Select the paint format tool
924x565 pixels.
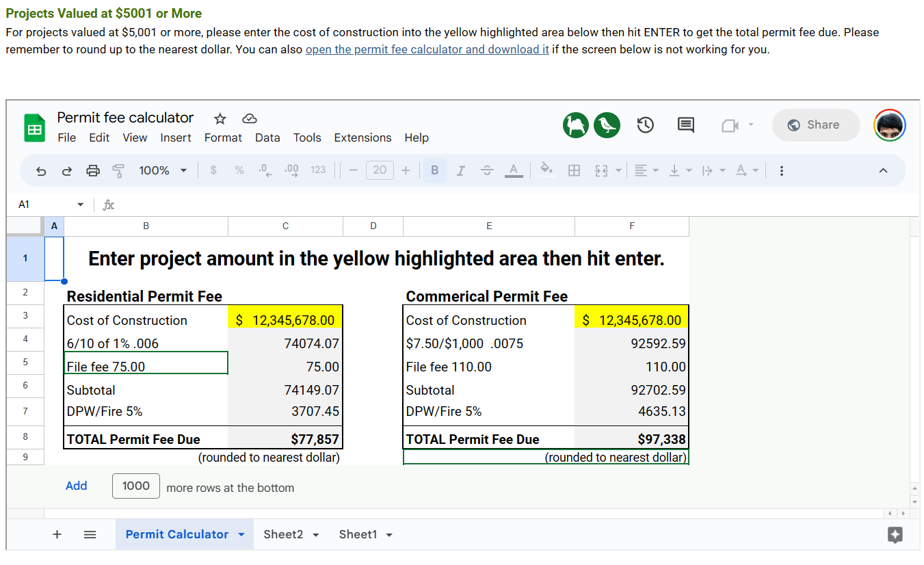[x=118, y=171]
